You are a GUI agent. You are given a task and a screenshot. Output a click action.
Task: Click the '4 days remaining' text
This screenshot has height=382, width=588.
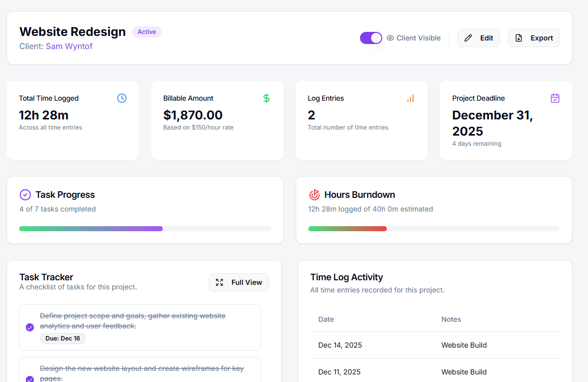(477, 143)
